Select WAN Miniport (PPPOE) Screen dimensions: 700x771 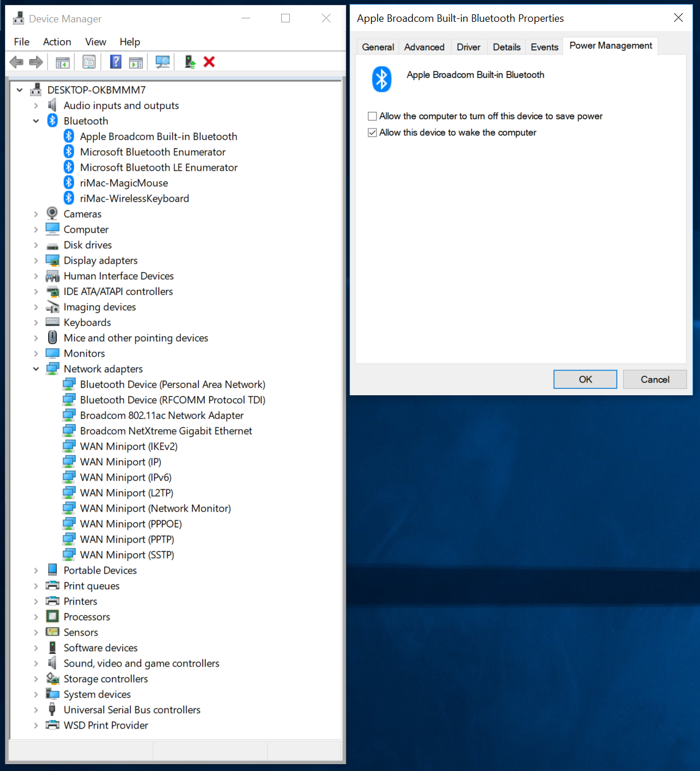point(131,524)
